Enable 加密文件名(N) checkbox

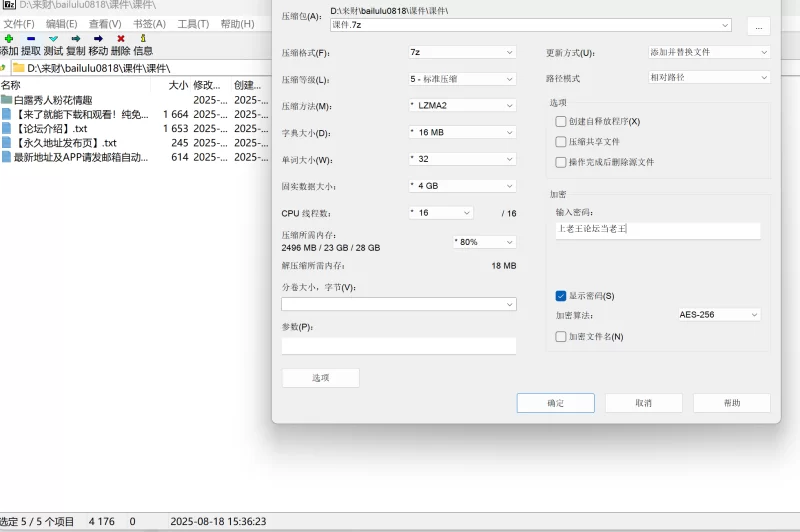coord(560,337)
